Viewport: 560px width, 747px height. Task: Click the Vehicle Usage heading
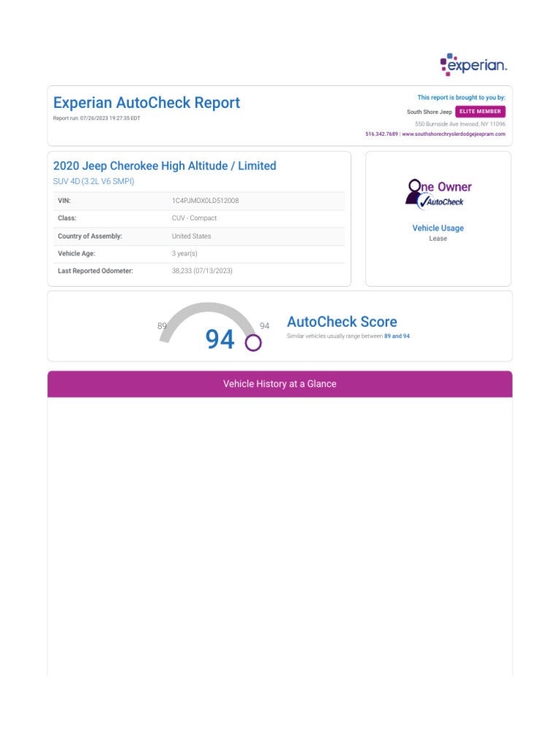[438, 228]
